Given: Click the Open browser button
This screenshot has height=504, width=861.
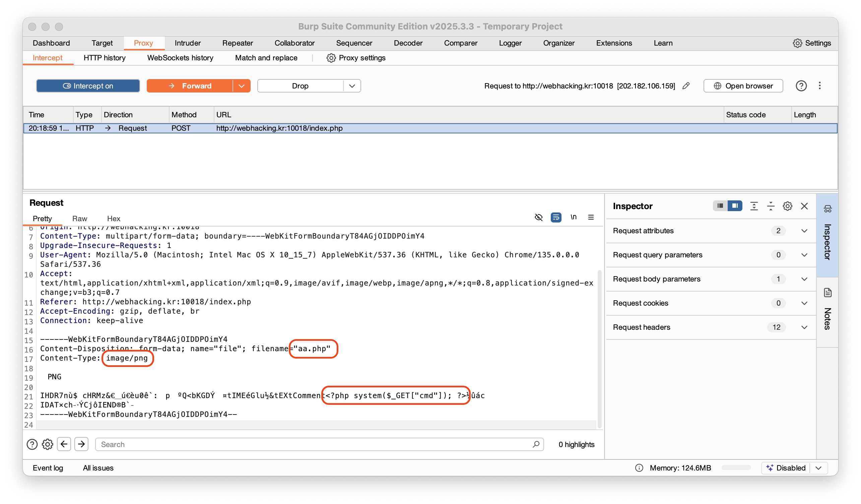Looking at the screenshot, I should 743,86.
